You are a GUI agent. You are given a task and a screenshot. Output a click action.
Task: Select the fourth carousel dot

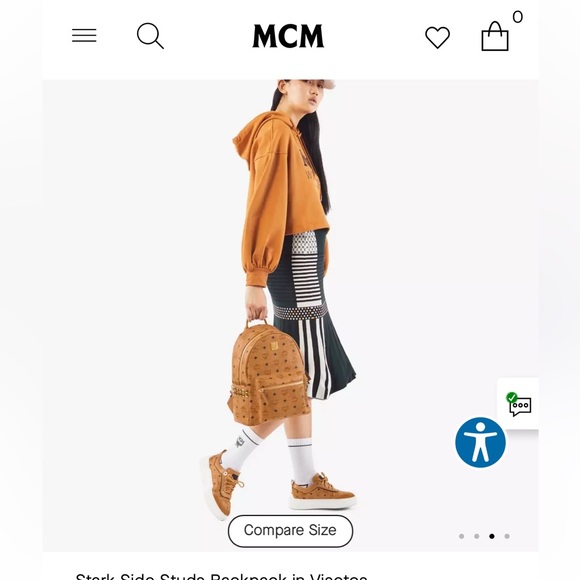pyautogui.click(x=507, y=536)
